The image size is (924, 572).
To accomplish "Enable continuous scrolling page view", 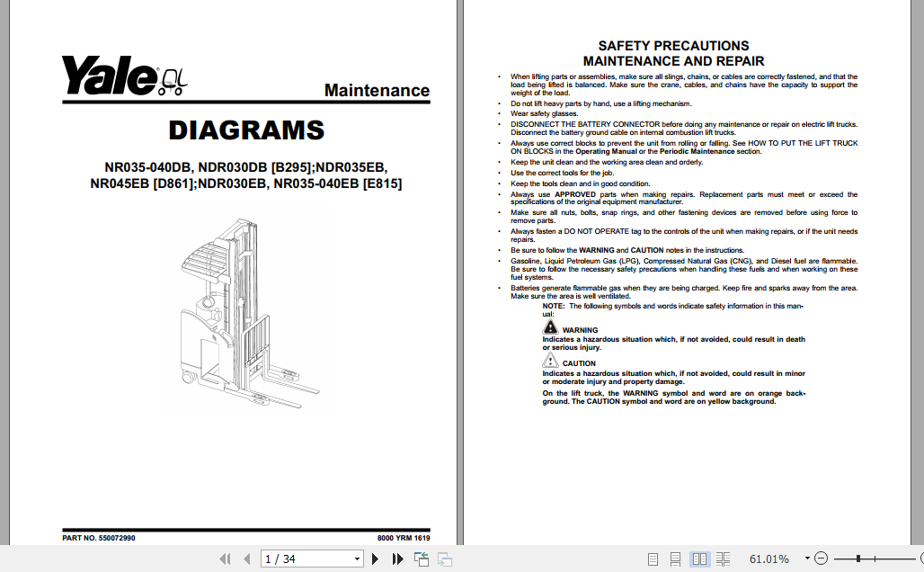I will (676, 559).
